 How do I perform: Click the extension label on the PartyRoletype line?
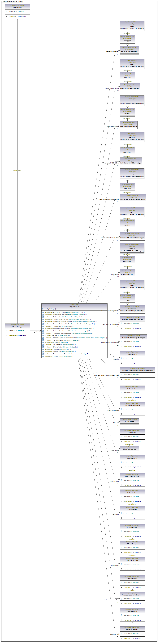point(17,171)
